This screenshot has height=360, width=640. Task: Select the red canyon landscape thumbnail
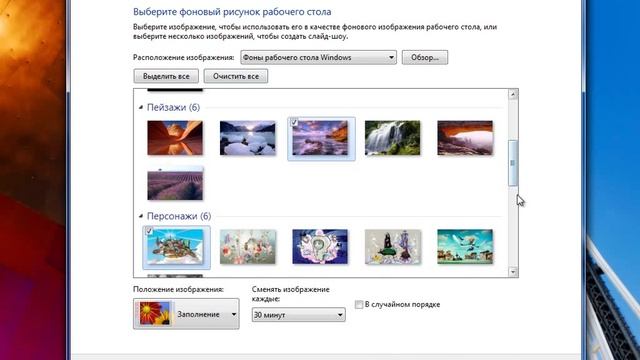(x=175, y=138)
